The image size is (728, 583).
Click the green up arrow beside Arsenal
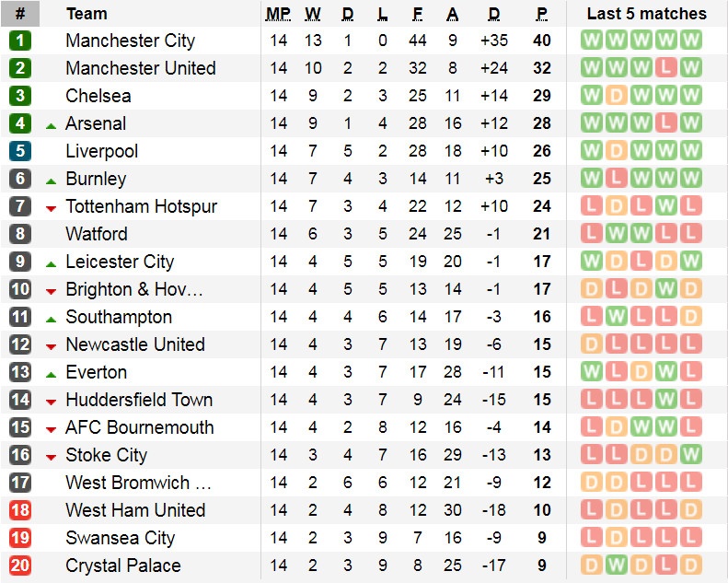51,124
